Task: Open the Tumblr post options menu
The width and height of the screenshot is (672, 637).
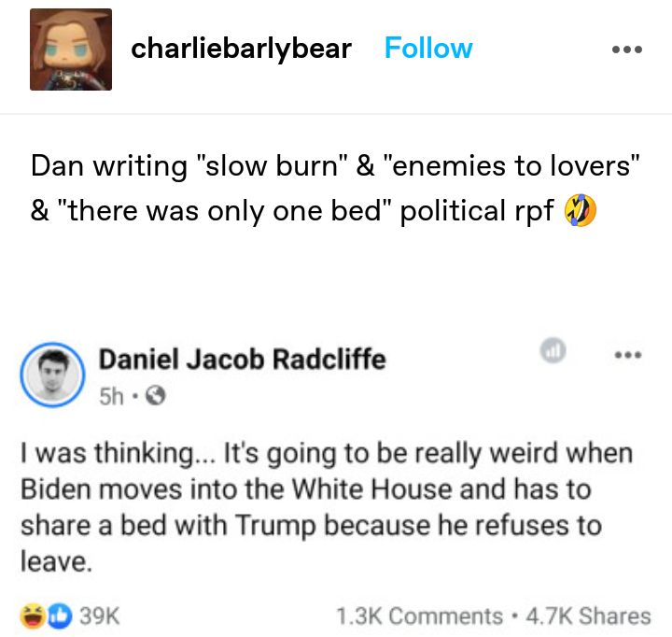Action: 627,50
